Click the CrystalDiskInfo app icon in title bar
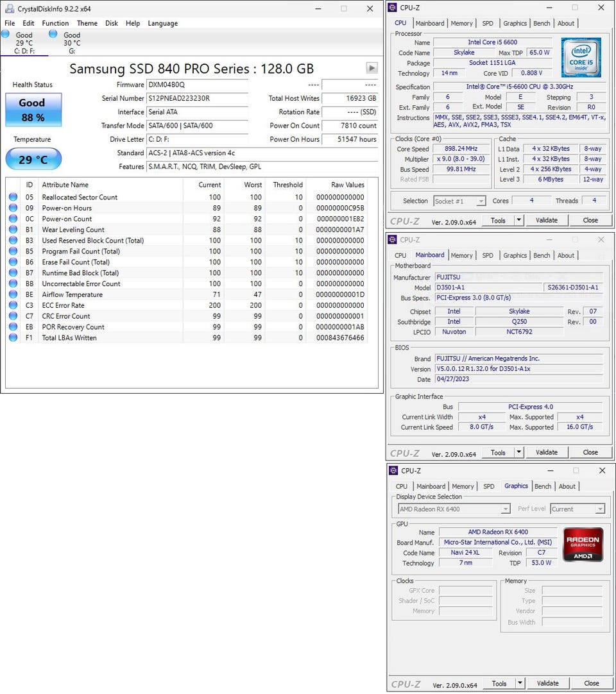 point(9,8)
